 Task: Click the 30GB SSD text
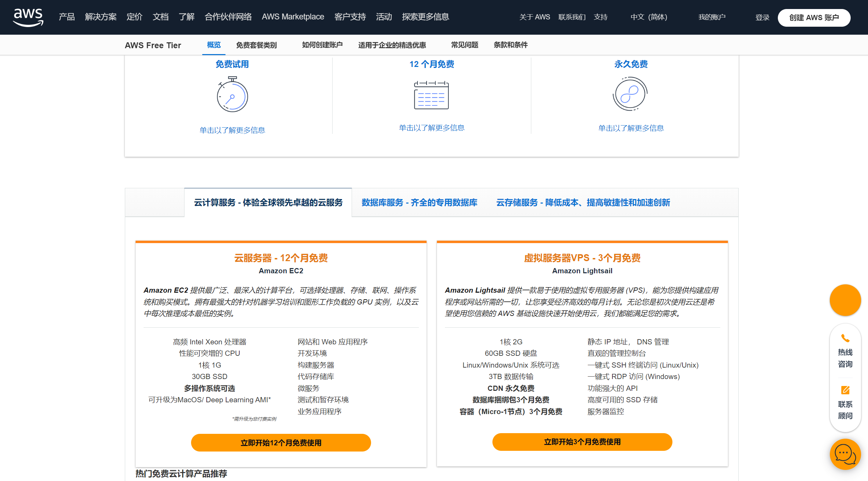209,377
